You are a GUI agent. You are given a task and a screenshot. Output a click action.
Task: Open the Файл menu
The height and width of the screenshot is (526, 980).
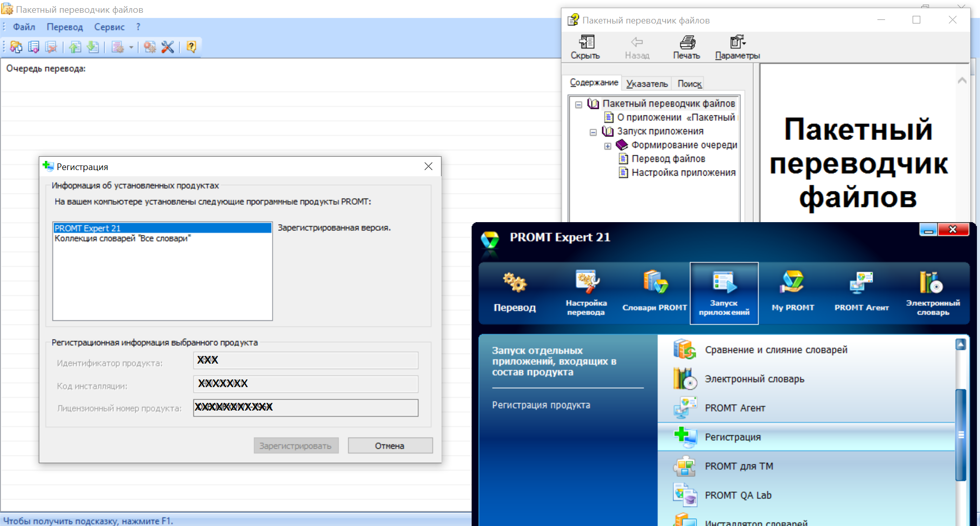(24, 27)
